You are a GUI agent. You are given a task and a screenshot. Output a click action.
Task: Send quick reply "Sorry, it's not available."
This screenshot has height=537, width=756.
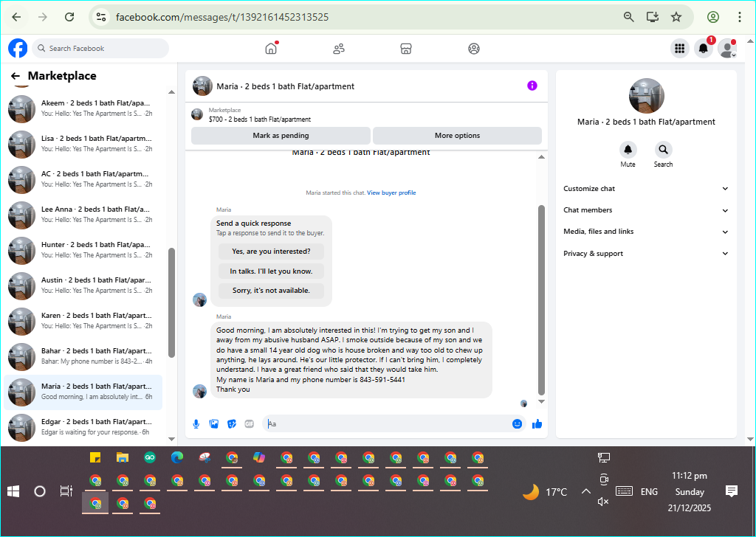point(271,291)
